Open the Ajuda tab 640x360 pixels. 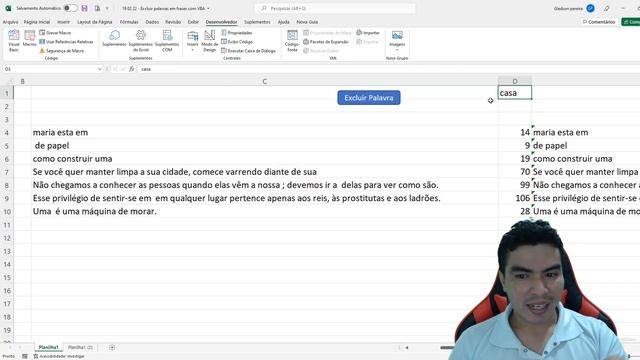point(283,22)
